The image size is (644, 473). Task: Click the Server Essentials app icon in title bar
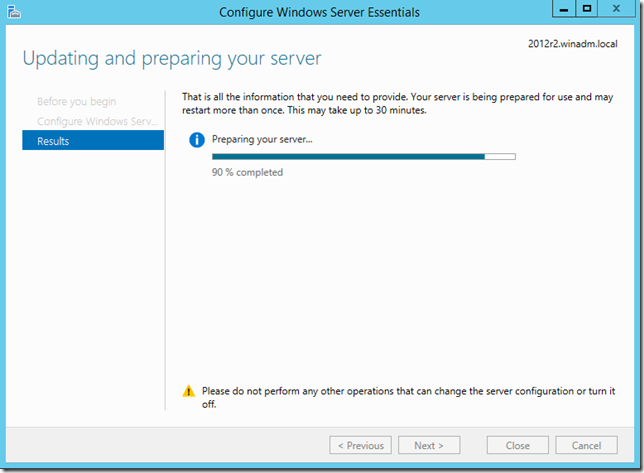click(x=14, y=12)
